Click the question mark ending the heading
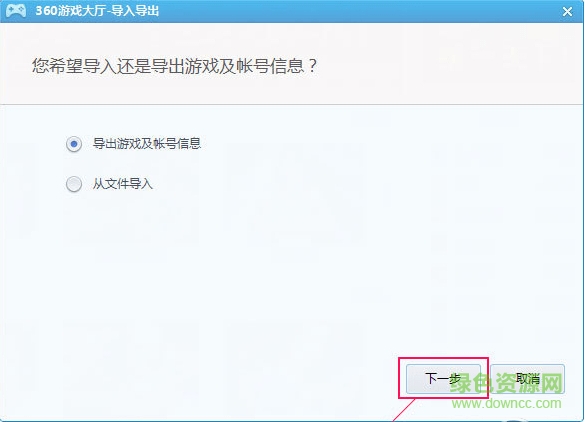 click(313, 66)
